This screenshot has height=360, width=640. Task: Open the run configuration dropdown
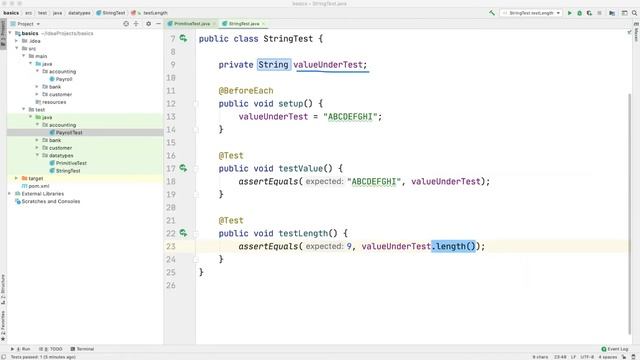point(531,13)
